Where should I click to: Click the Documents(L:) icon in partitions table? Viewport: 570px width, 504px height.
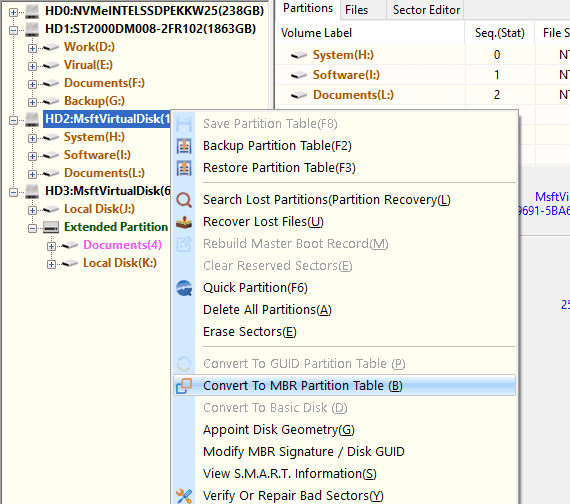coord(299,95)
